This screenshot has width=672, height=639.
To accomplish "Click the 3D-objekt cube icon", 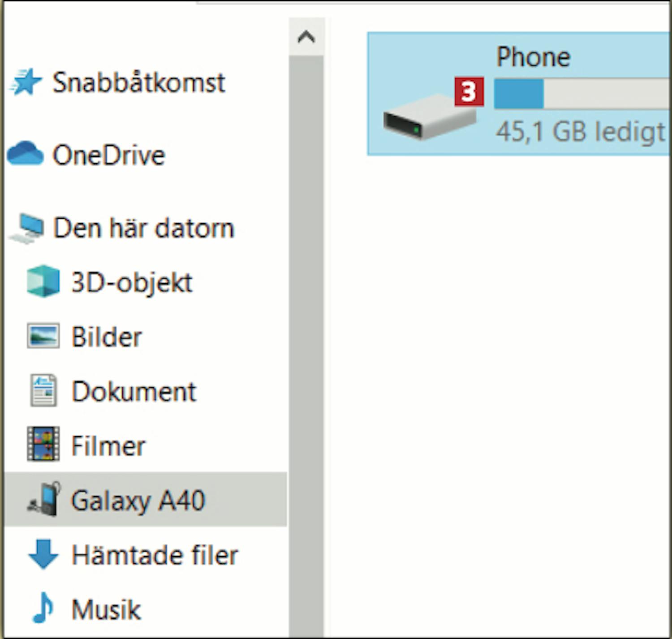I will pos(43,281).
